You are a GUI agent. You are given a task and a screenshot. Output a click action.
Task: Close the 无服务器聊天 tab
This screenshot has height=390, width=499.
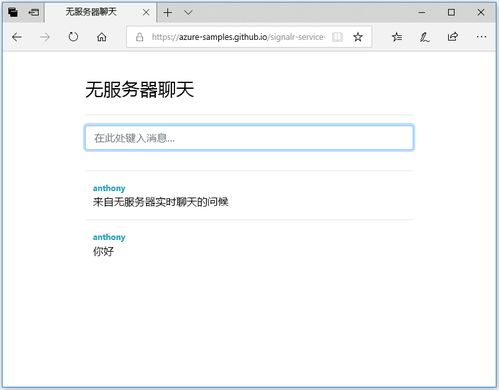[146, 13]
